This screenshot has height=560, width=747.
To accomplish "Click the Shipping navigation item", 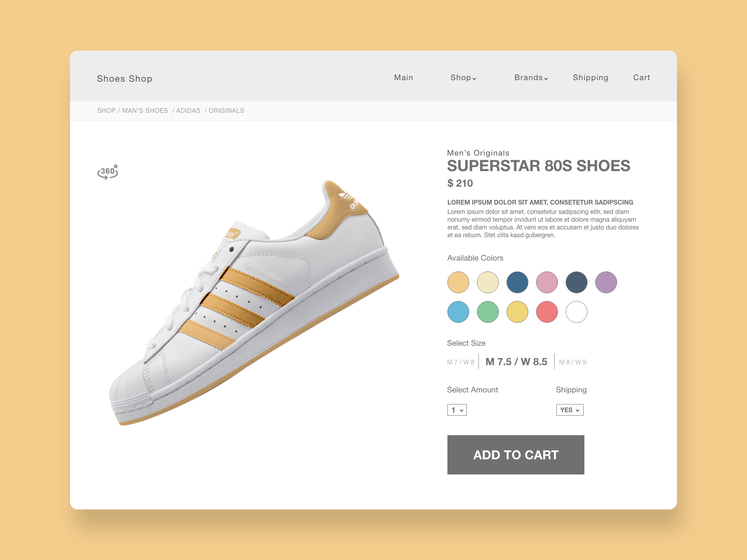I will pos(590,78).
